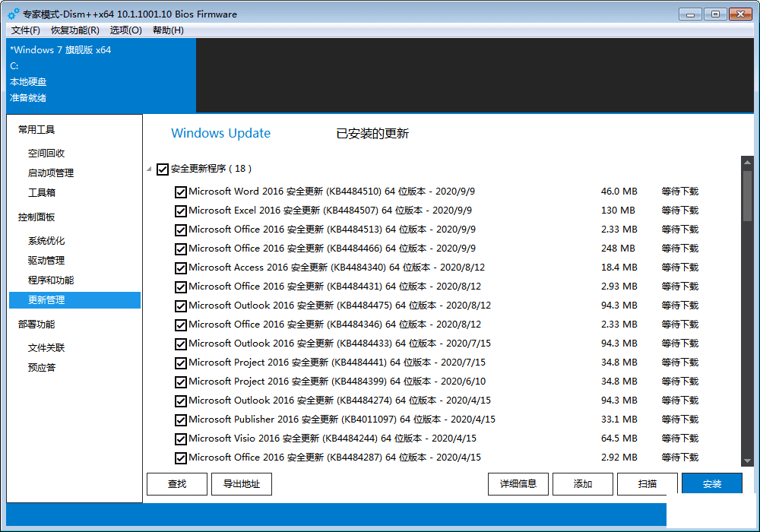
Task: Click the 查找 button
Action: [177, 484]
